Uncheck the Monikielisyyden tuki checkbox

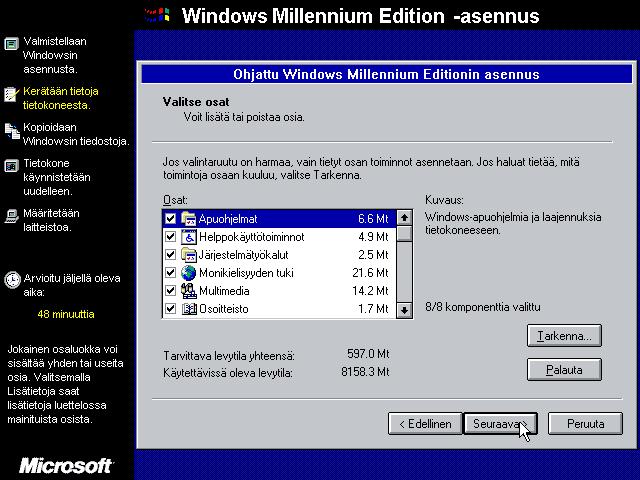pos(170,273)
